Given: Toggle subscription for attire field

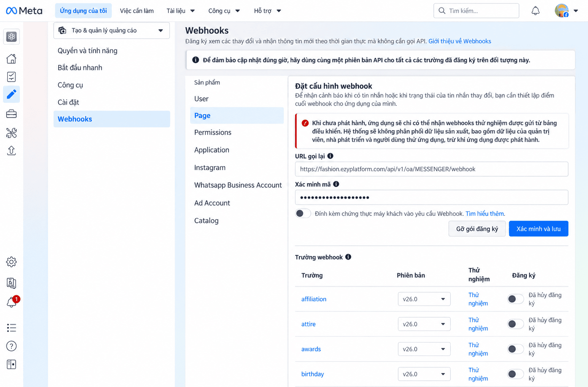Looking at the screenshot, I should pyautogui.click(x=515, y=324).
